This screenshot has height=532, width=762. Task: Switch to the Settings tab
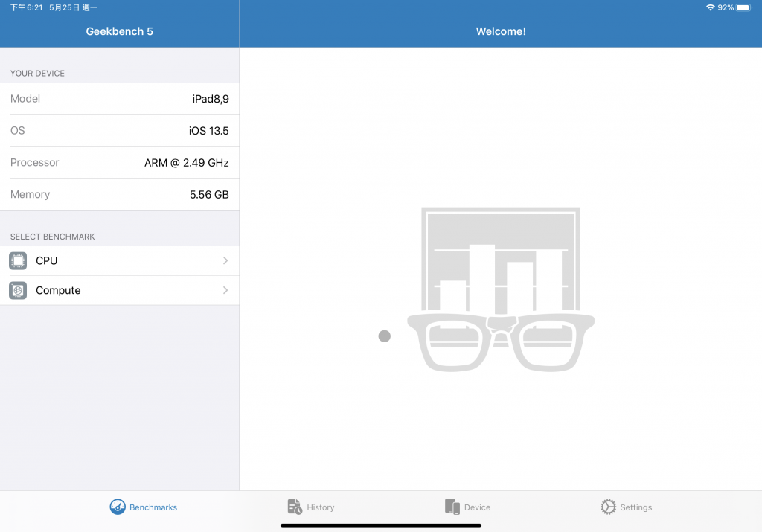coord(627,507)
